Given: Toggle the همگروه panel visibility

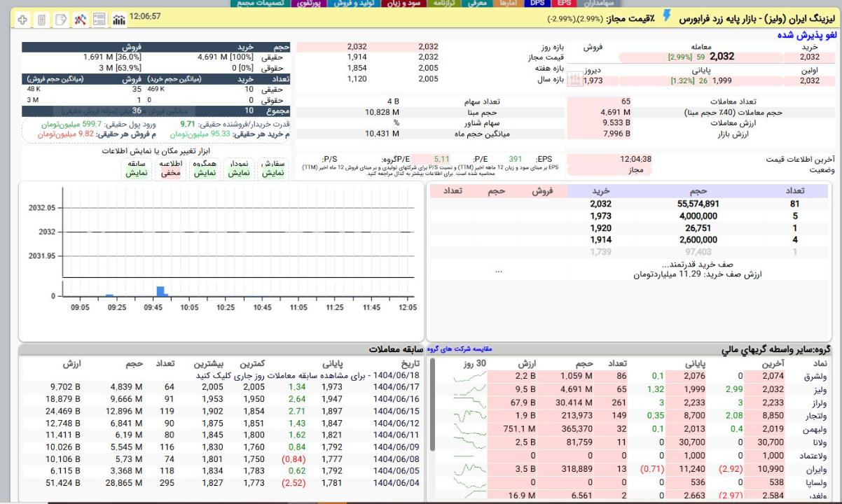Looking at the screenshot, I should click(204, 172).
